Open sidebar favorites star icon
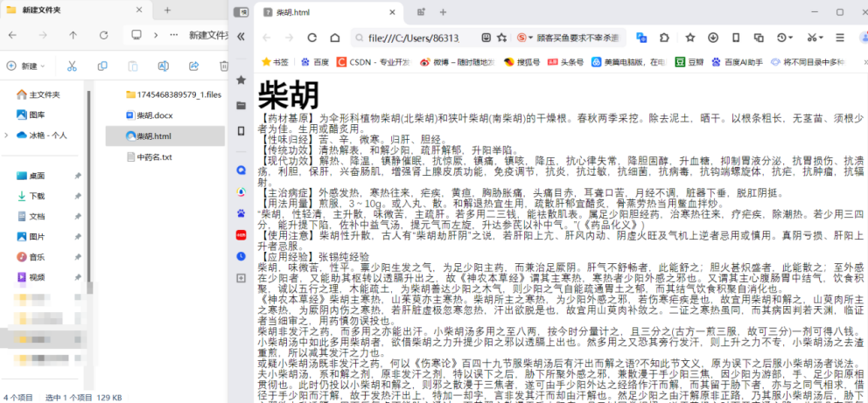 [x=241, y=80]
